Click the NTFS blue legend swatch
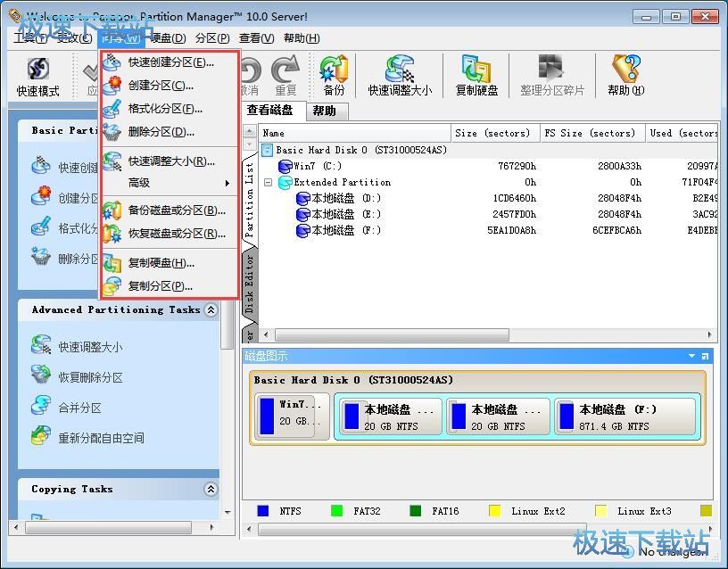 pyautogui.click(x=263, y=511)
